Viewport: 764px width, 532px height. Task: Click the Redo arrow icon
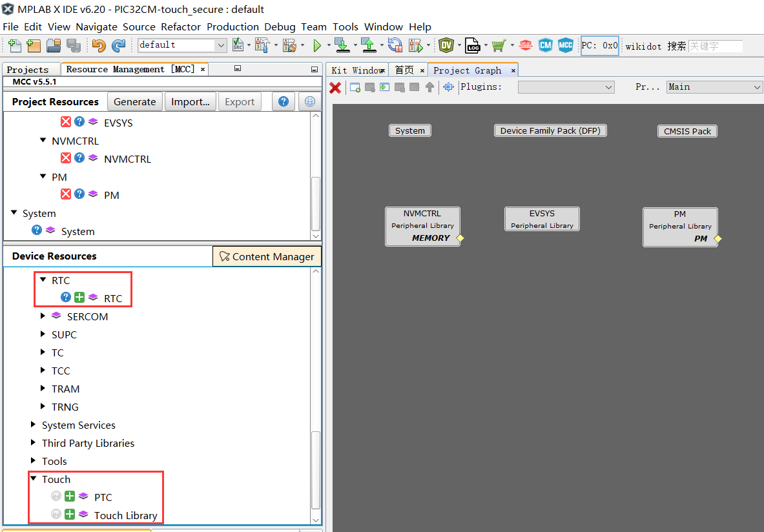tap(118, 46)
